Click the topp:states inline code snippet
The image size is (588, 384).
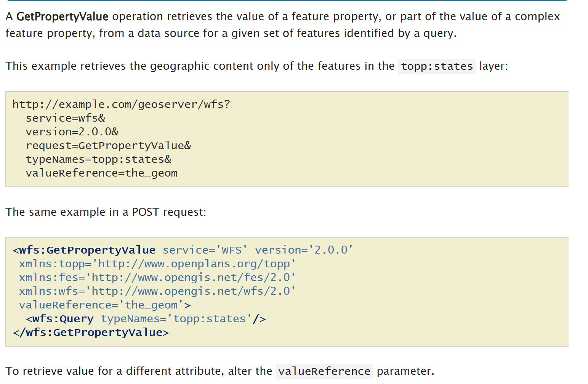(437, 66)
